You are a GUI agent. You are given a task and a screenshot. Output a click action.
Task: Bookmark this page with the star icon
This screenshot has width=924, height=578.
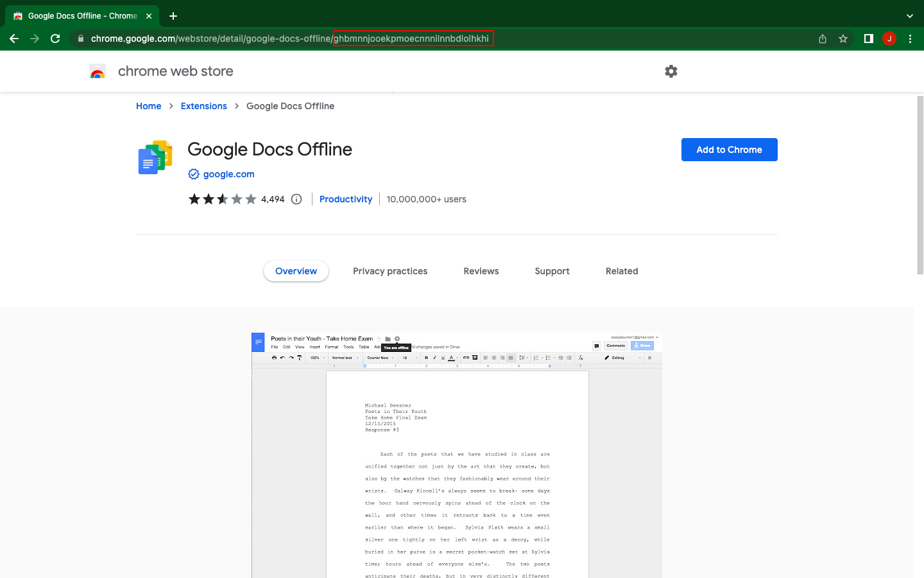pos(843,39)
